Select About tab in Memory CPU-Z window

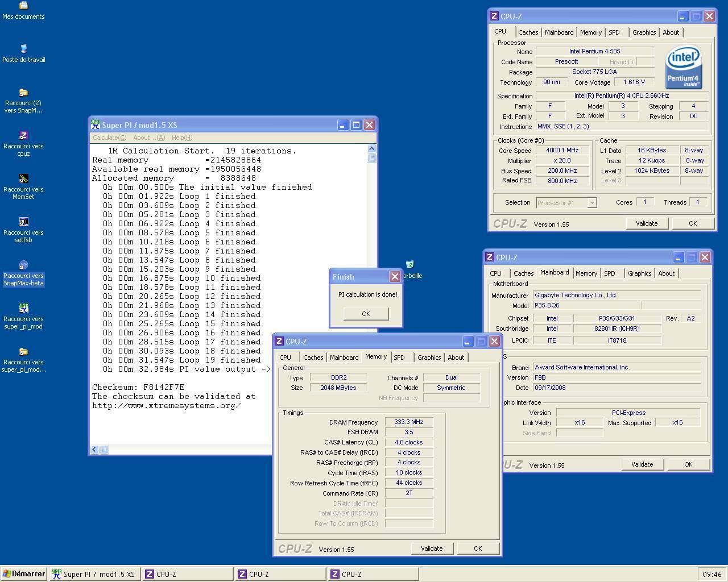(x=456, y=357)
